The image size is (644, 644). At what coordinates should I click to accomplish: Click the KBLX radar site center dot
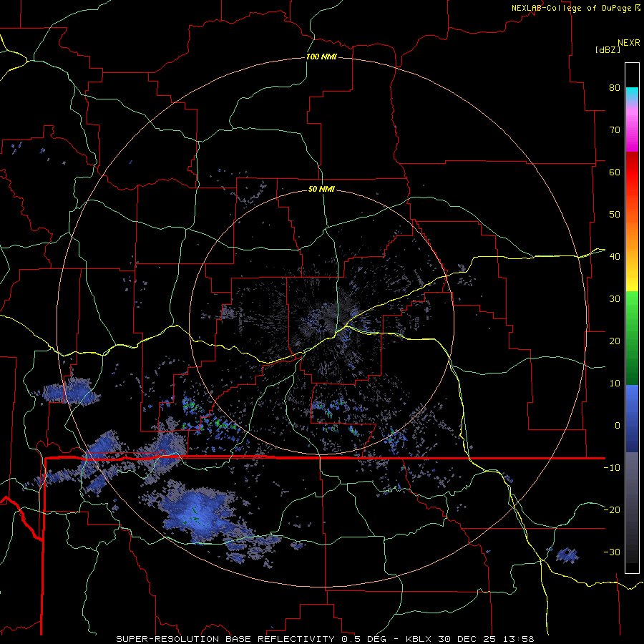coord(322,321)
